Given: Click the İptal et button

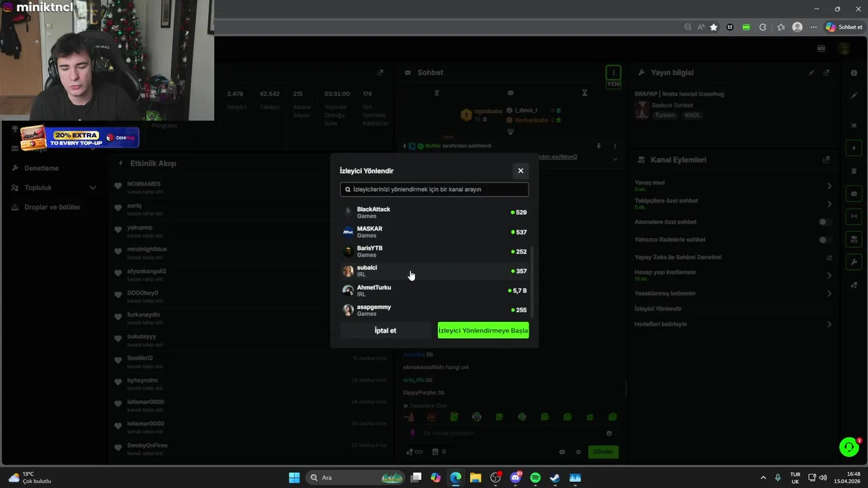Looking at the screenshot, I should 385,331.
